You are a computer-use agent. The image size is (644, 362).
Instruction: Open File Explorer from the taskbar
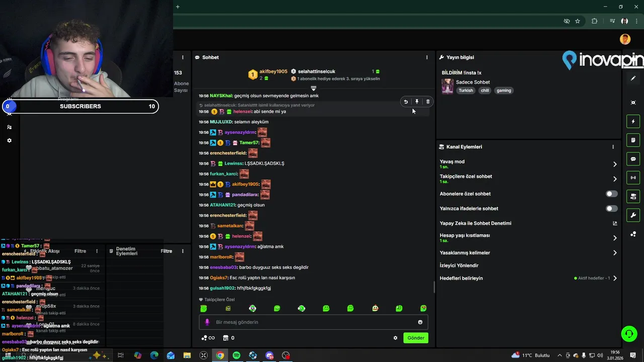pyautogui.click(x=187, y=355)
